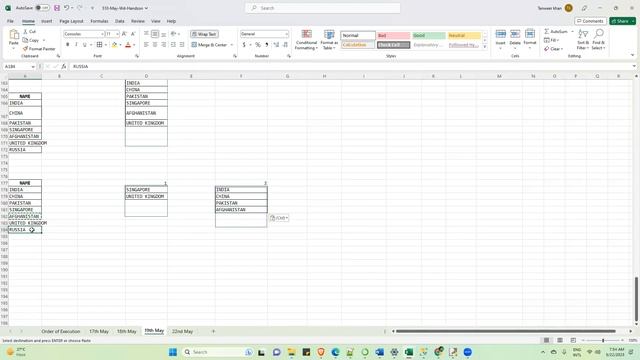Expand the Name Box dropdown
The height and width of the screenshot is (360, 640).
click(x=33, y=66)
